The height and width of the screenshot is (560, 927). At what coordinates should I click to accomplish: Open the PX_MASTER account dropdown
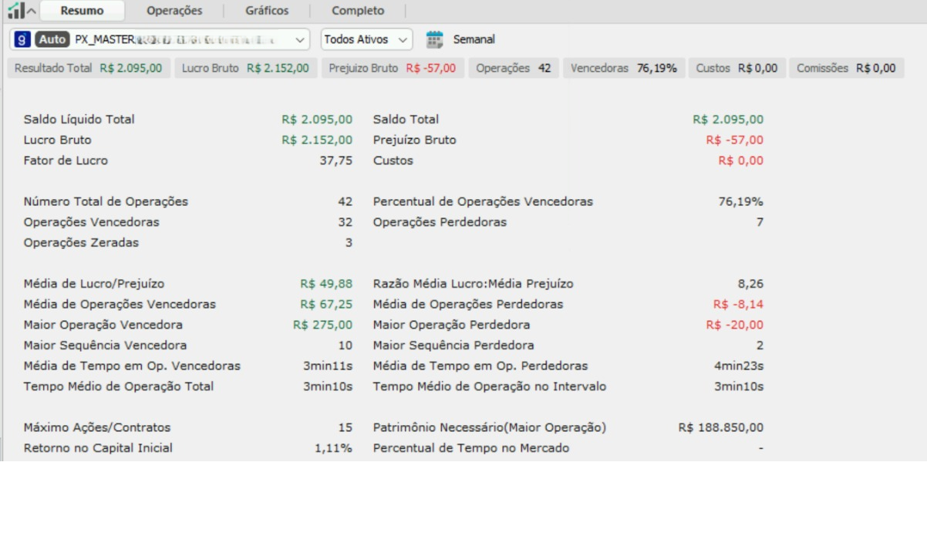point(160,39)
